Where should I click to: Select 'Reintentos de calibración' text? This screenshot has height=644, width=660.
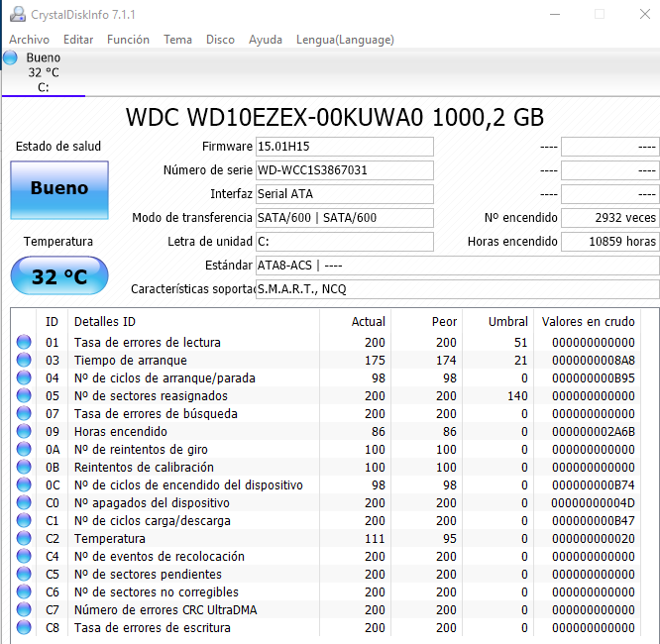click(x=144, y=468)
